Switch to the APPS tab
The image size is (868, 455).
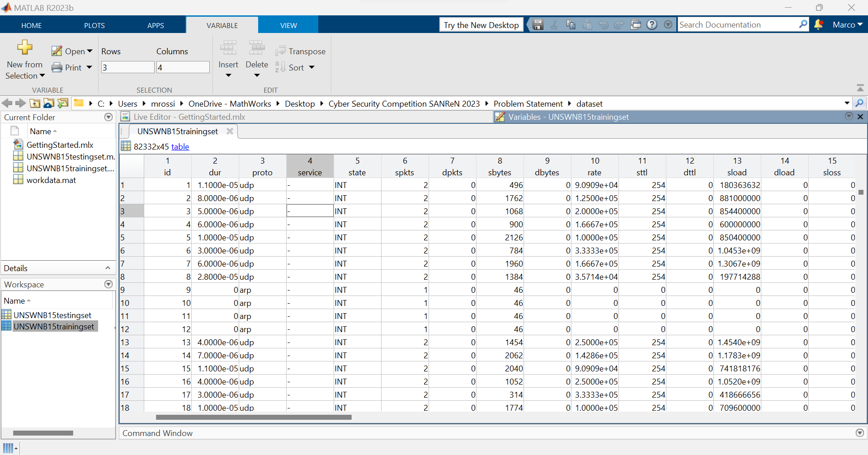156,25
